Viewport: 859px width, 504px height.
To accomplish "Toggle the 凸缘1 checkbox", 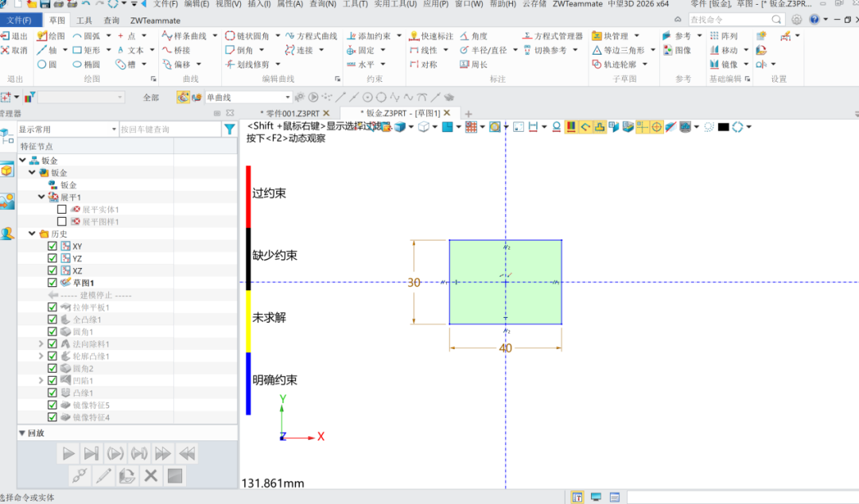I will (52, 392).
